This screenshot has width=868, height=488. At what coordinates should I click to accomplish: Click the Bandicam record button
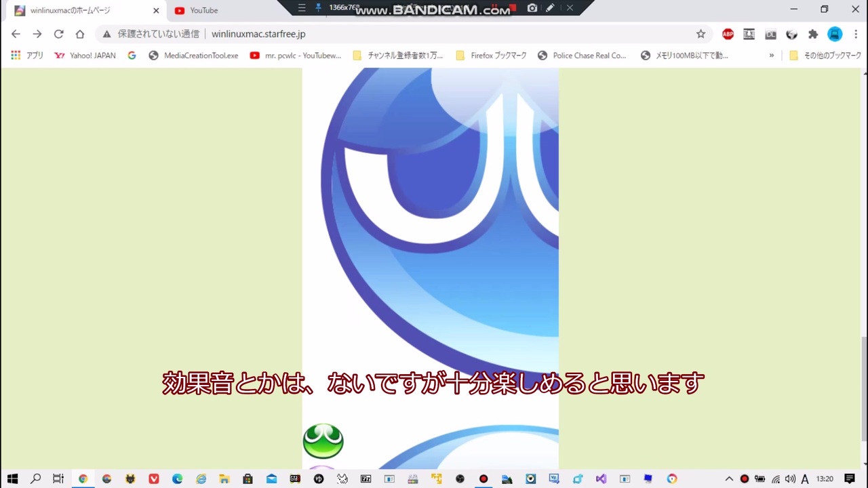click(x=512, y=8)
